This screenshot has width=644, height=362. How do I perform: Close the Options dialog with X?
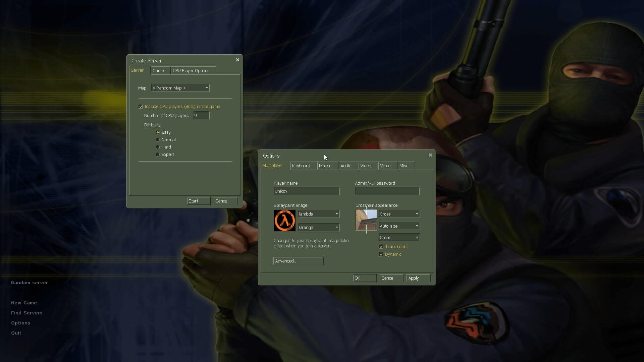point(430,155)
